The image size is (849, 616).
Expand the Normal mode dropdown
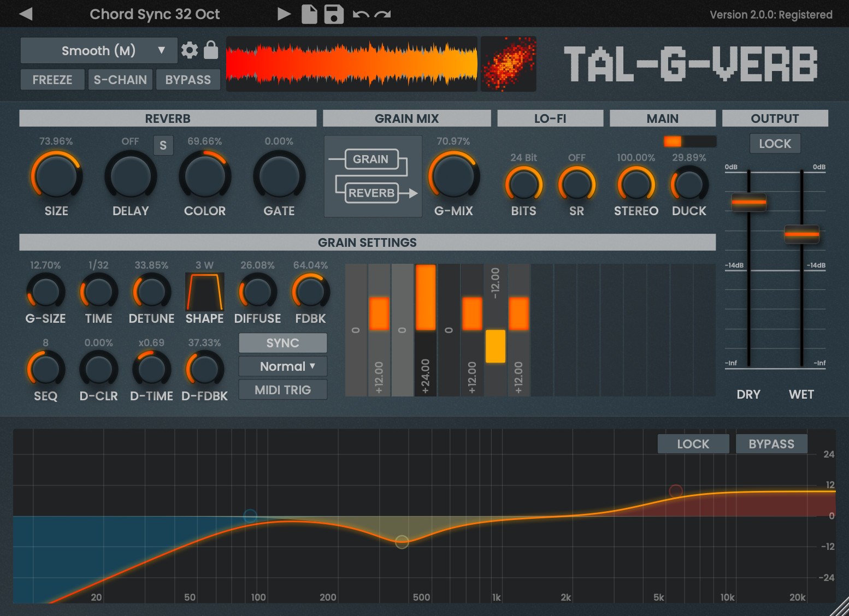pos(282,366)
